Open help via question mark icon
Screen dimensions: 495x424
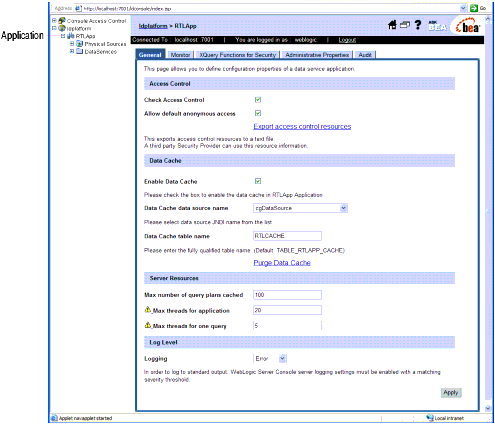[x=418, y=25]
